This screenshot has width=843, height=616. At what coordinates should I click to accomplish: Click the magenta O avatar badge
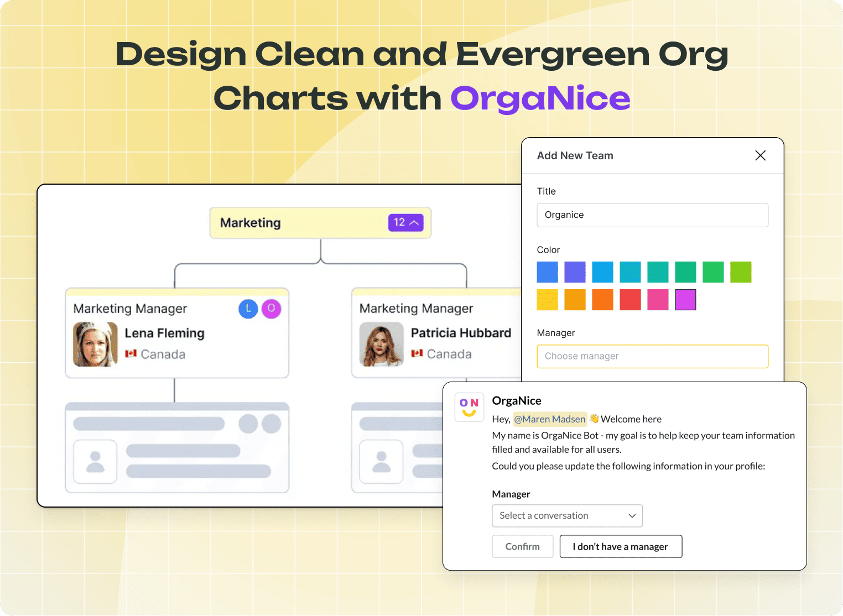[271, 309]
